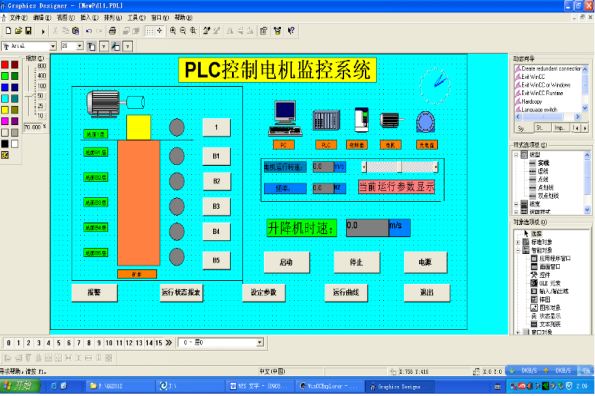Select the analog clock object on canvas
595x396 pixels.
click(435, 86)
